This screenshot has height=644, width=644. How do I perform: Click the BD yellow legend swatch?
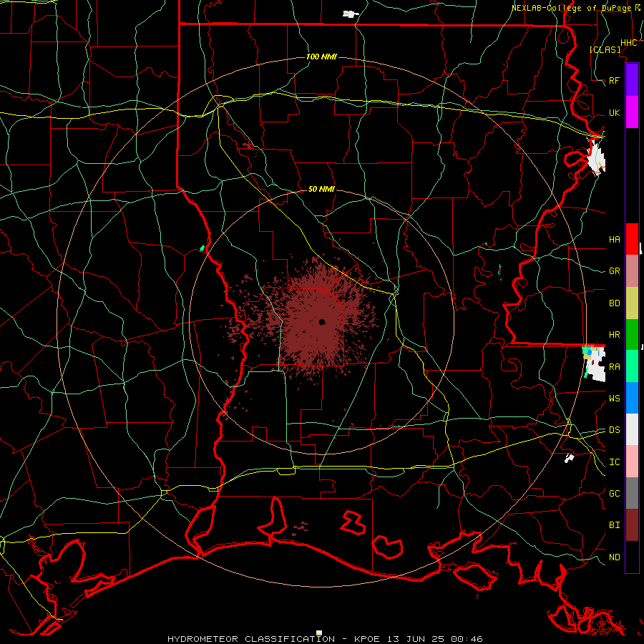tap(632, 303)
